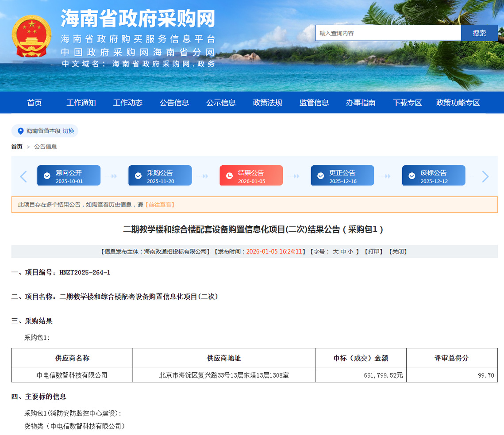Click the 前往查看 history link
The width and height of the screenshot is (504, 435).
(x=160, y=205)
